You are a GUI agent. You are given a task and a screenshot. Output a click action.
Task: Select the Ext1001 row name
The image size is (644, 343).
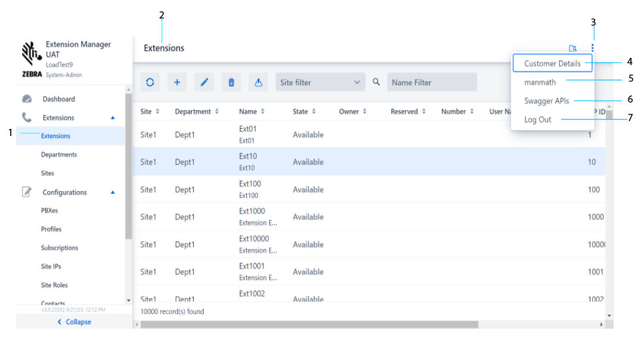tap(252, 265)
